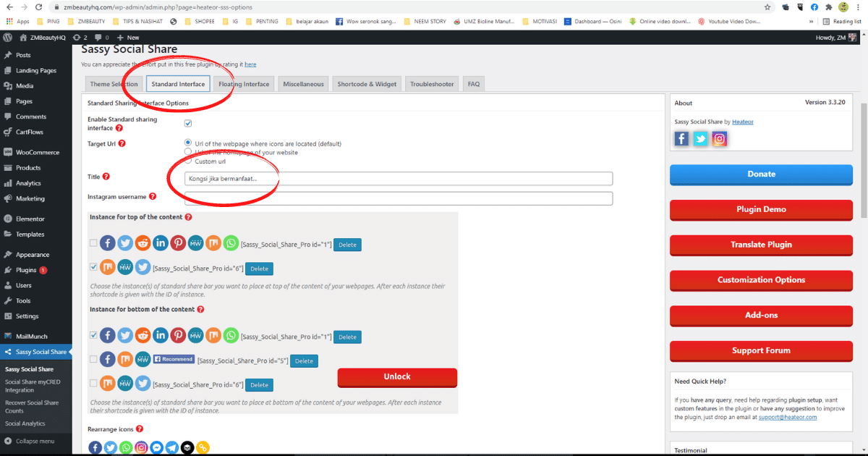Click Facebook icon in bottom content id=5 row

(107, 359)
